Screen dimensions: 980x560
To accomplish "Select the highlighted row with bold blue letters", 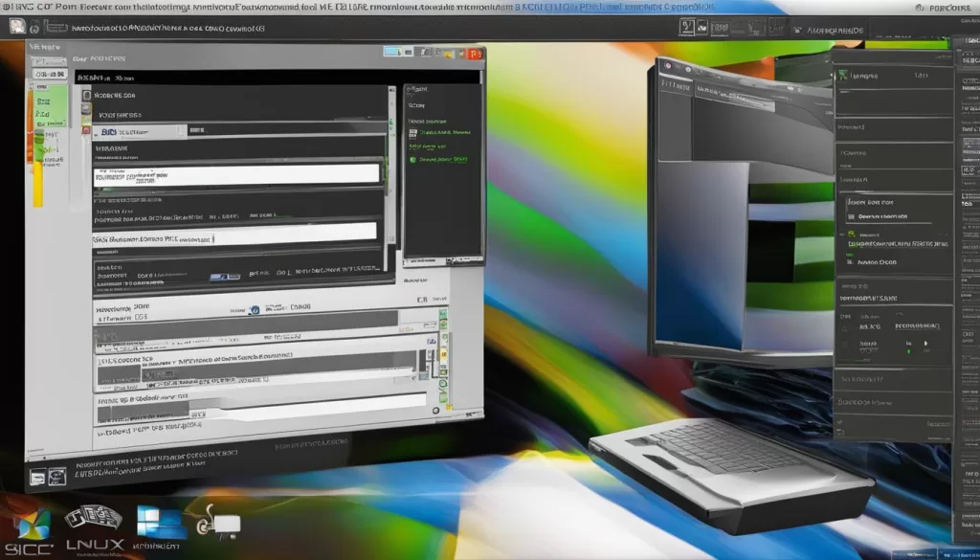I will pyautogui.click(x=140, y=132).
